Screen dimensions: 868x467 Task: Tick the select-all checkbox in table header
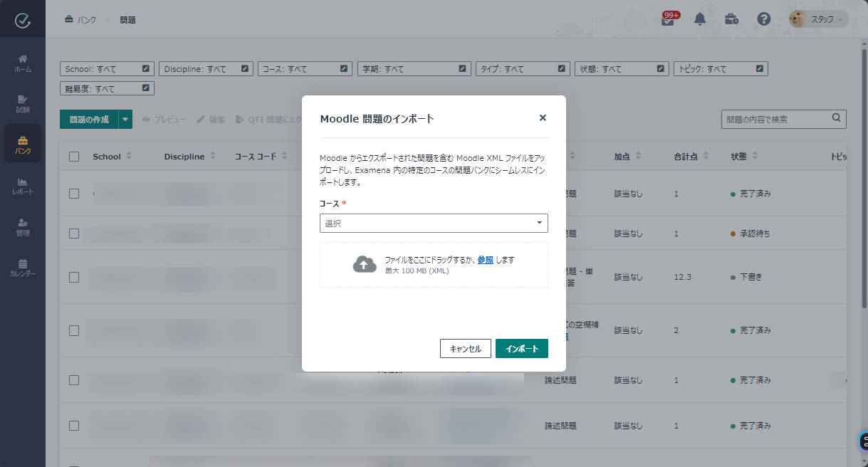pyautogui.click(x=74, y=157)
